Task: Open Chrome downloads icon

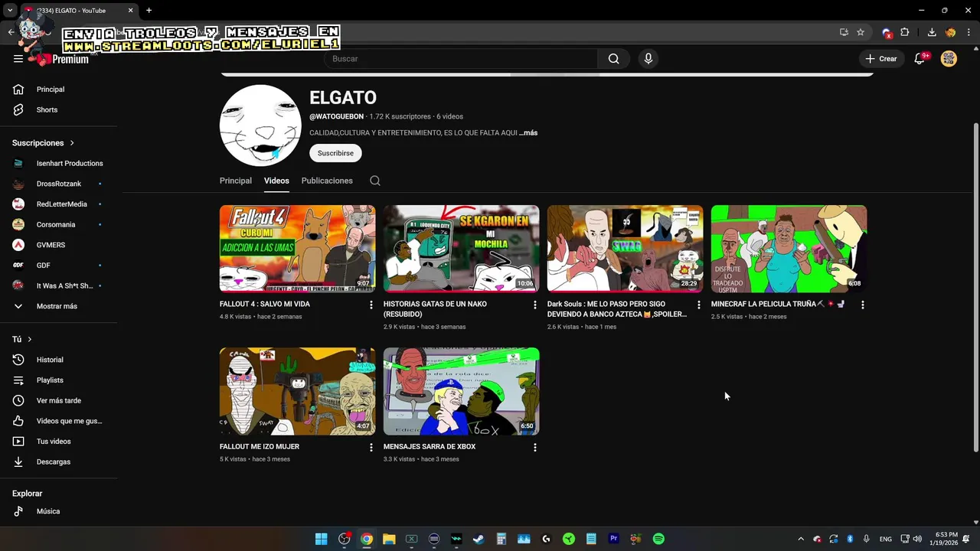Action: tap(932, 32)
